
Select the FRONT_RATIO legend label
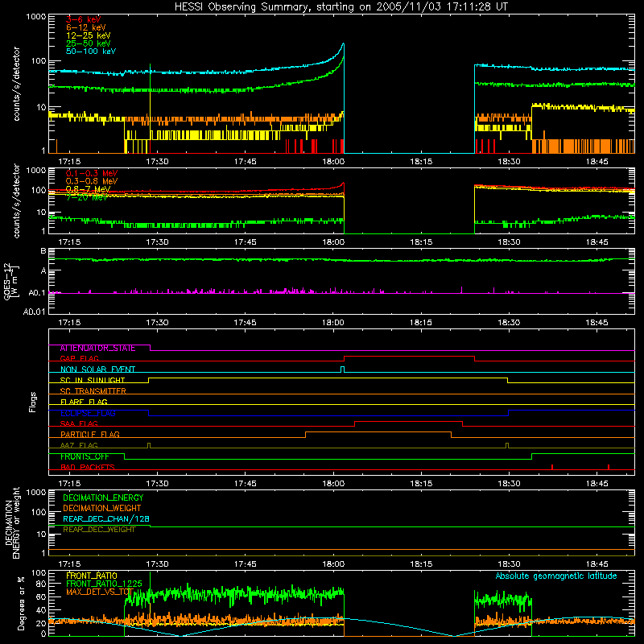tap(92, 576)
